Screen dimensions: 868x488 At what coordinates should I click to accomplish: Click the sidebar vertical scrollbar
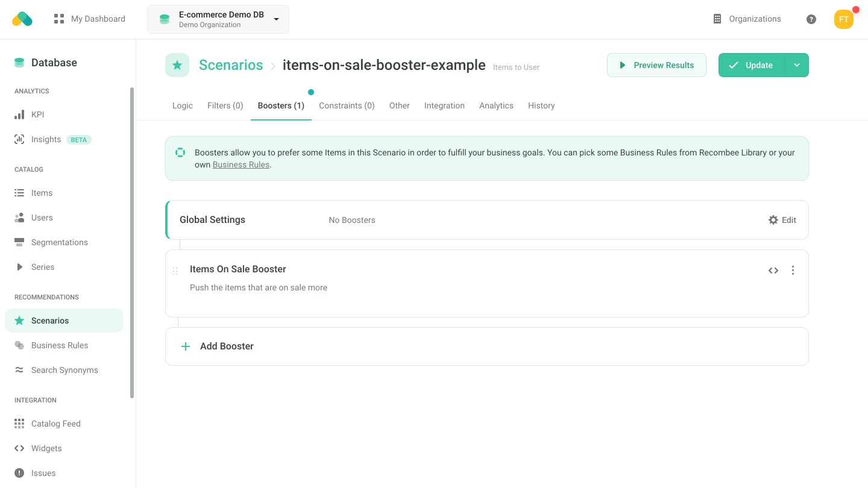132,241
